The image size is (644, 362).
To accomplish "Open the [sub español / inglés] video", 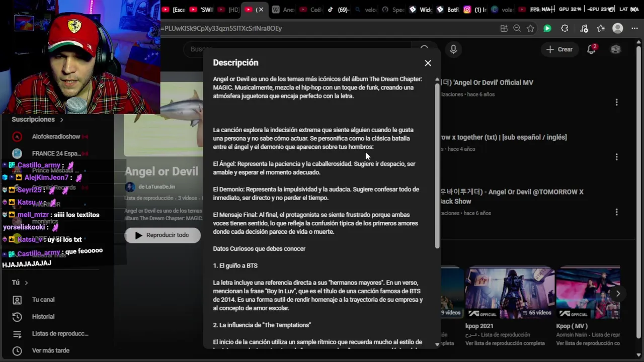I will coord(504,137).
